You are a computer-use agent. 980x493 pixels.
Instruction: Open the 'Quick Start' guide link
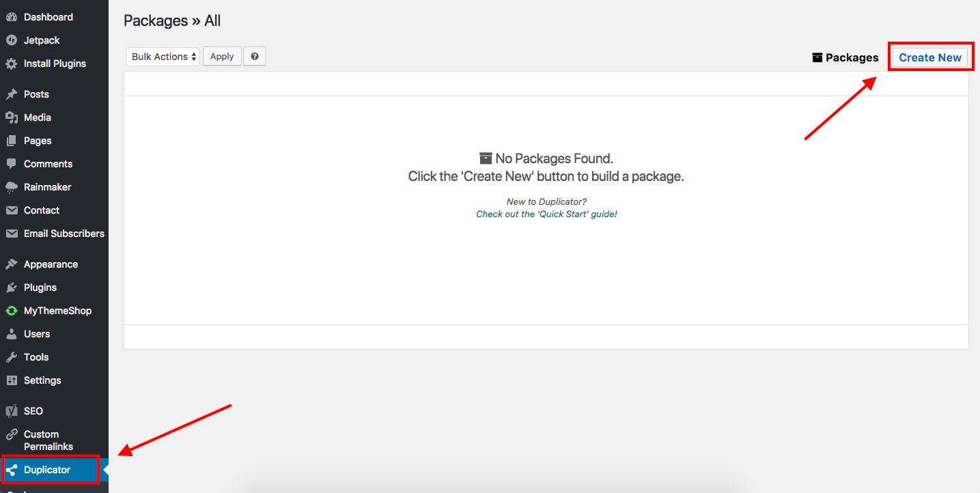point(546,214)
